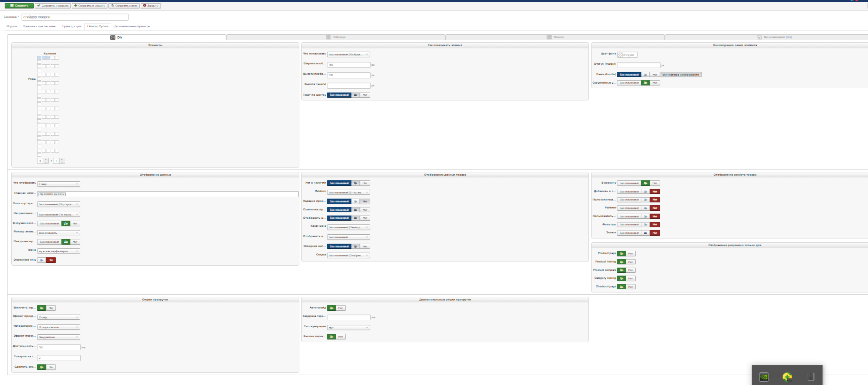Viewport: 868px width, 385px height.
Task: Click the Товаров на с... input field
Action: click(59, 358)
